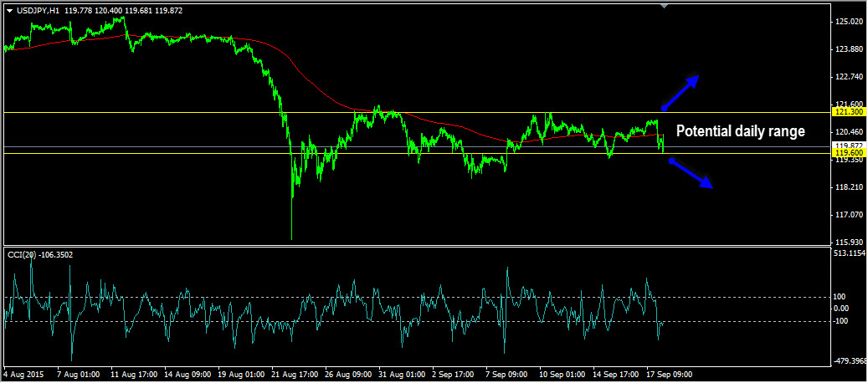Click the 118.210 price axis value
Viewport: 868px width, 383px height.
[850, 187]
